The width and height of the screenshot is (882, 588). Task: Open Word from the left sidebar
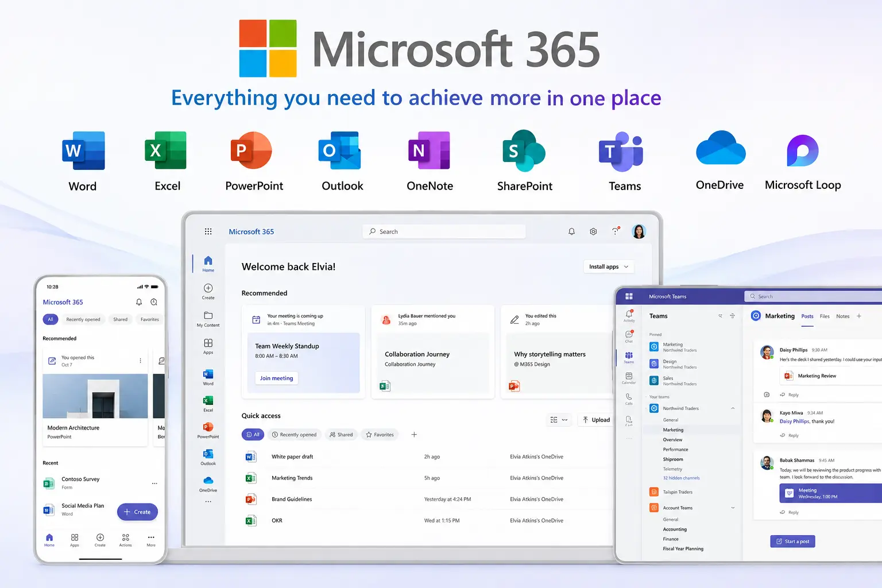(x=208, y=377)
